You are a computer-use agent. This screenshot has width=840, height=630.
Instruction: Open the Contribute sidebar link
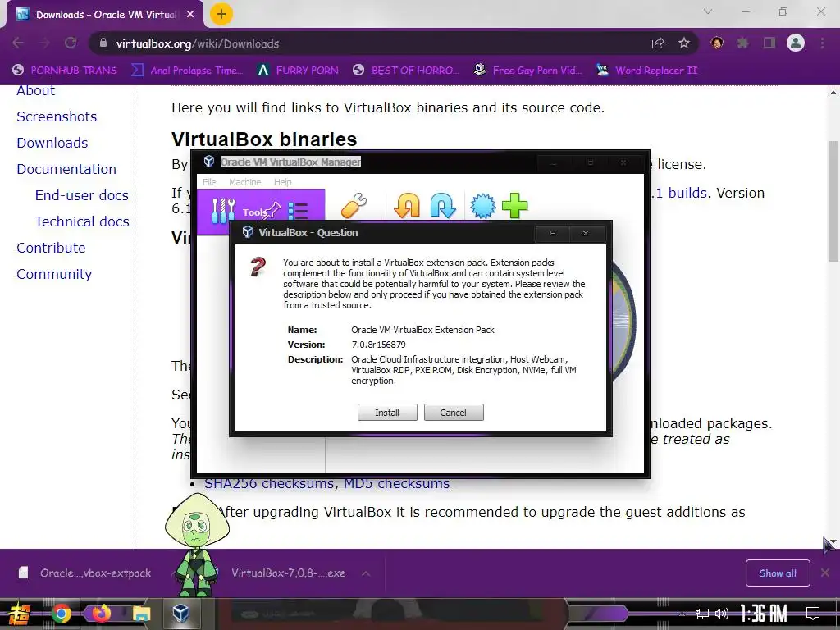tap(52, 248)
